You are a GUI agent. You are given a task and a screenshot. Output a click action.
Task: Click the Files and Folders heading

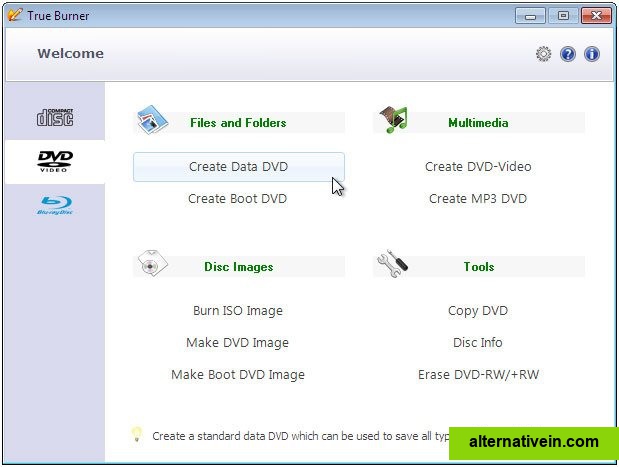pos(238,123)
